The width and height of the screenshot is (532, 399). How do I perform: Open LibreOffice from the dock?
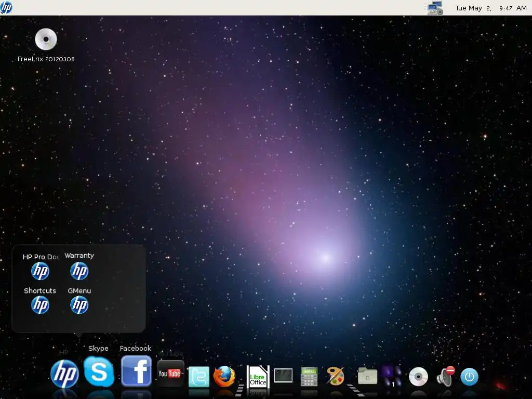point(258,377)
